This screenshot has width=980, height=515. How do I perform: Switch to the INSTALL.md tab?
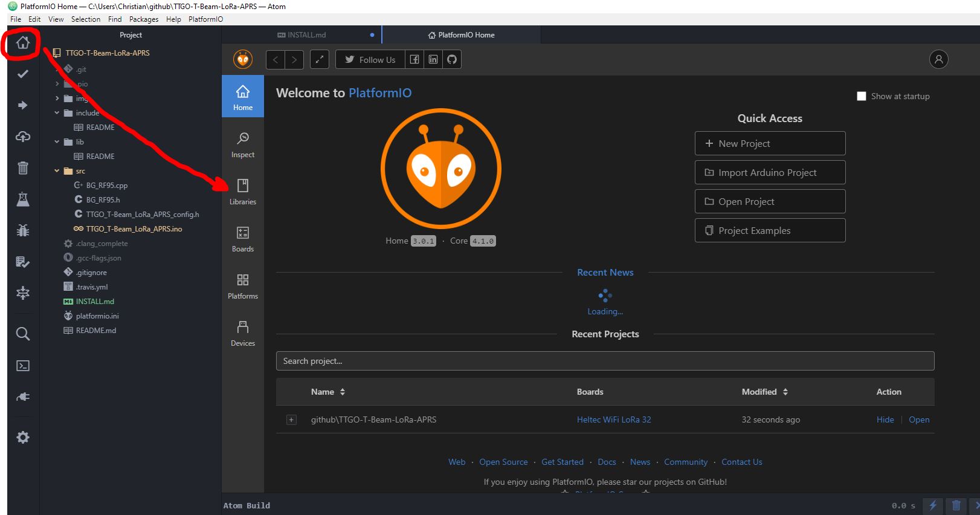[306, 35]
